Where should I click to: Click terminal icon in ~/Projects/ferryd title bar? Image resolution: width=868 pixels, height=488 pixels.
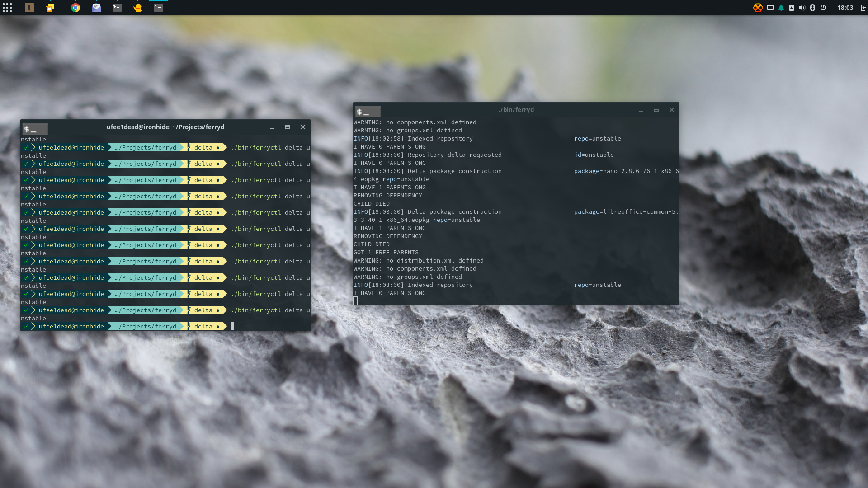coord(35,129)
